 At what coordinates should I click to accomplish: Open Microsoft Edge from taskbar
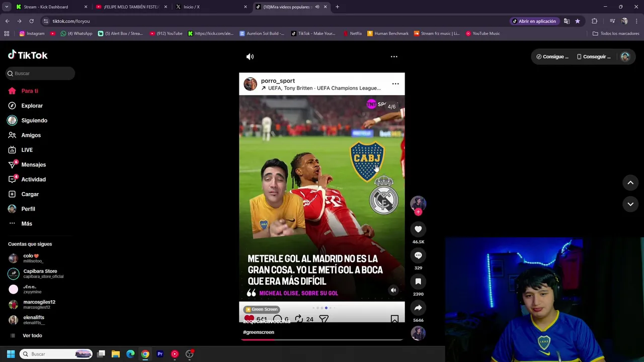130,354
